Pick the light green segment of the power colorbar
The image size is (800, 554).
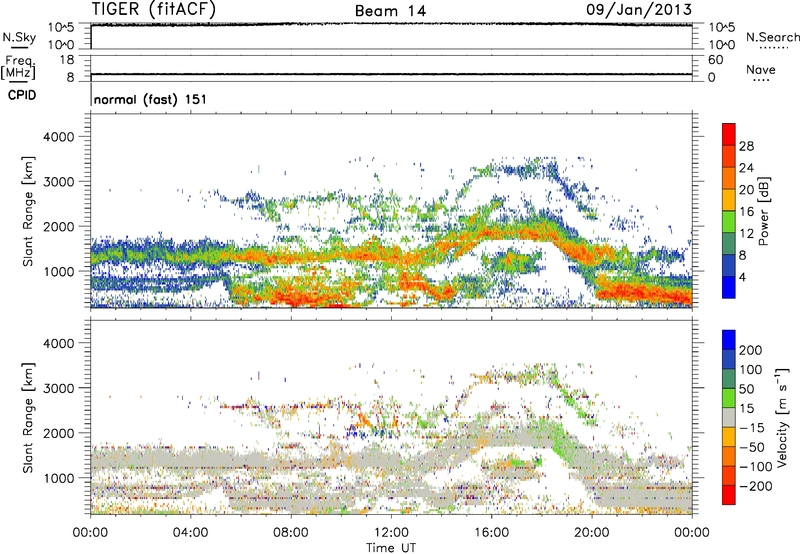[729, 221]
